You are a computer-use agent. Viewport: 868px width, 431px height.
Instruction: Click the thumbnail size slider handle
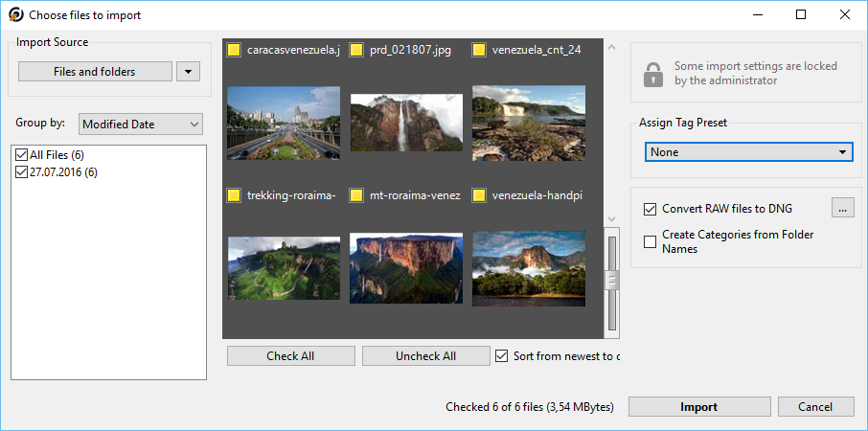pos(611,281)
